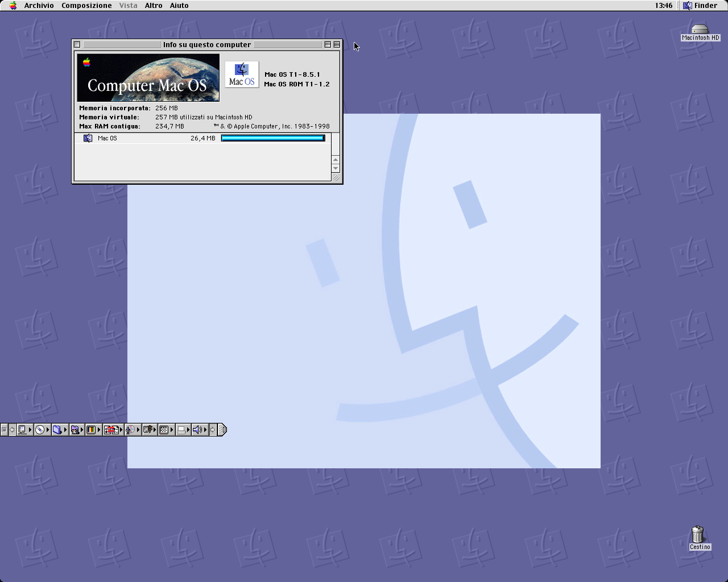Click the scroll up arrow in the info window
This screenshot has width=728, height=582.
pyautogui.click(x=336, y=160)
